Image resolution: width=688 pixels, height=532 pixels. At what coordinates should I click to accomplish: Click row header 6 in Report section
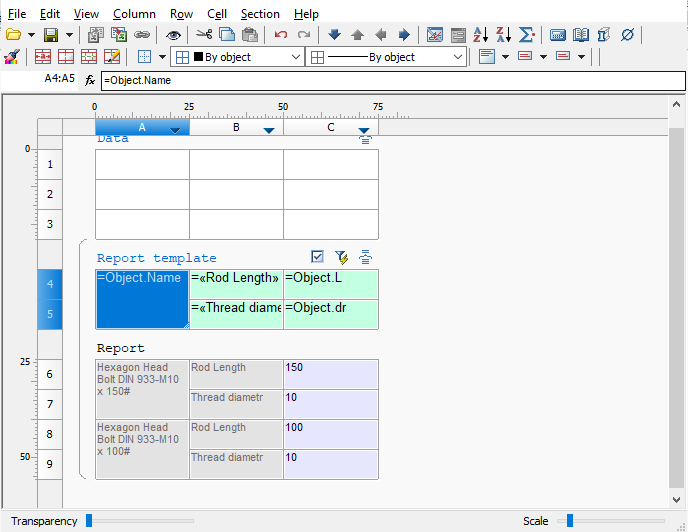tap(50, 374)
